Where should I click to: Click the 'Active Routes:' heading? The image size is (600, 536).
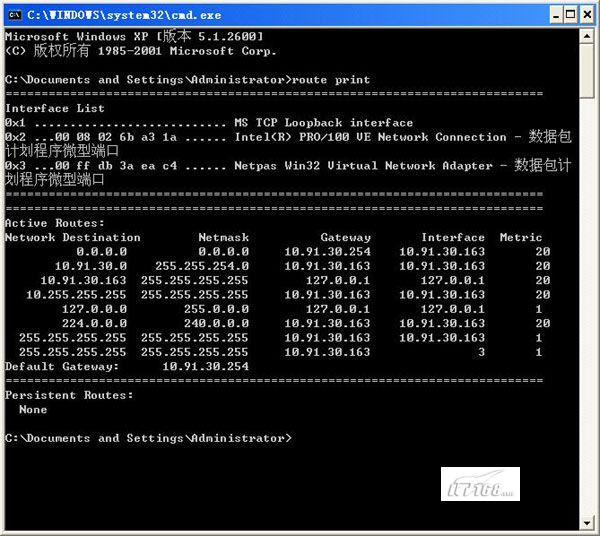[54, 223]
